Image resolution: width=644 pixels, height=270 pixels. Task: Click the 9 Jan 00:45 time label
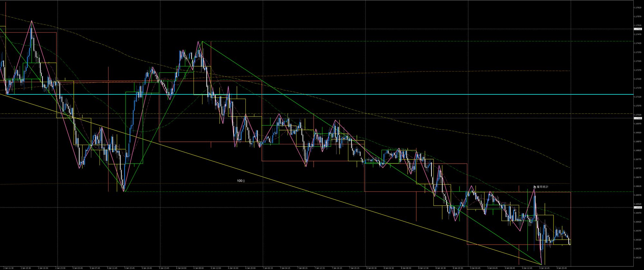click(x=475, y=268)
